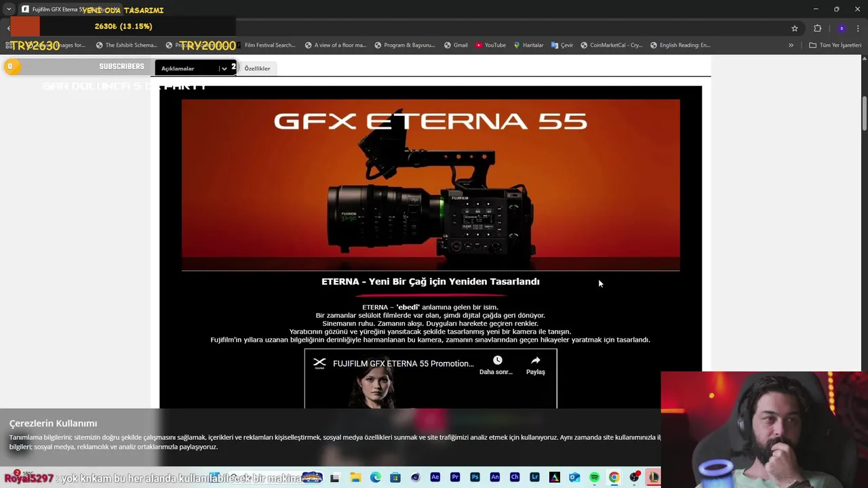The height and width of the screenshot is (488, 868).
Task: Open the Tüm Yer İşaretleri bookmarks folder
Action: tap(835, 45)
